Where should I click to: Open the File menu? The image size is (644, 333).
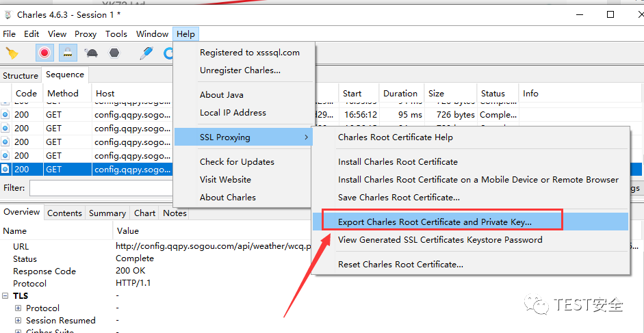(9, 34)
